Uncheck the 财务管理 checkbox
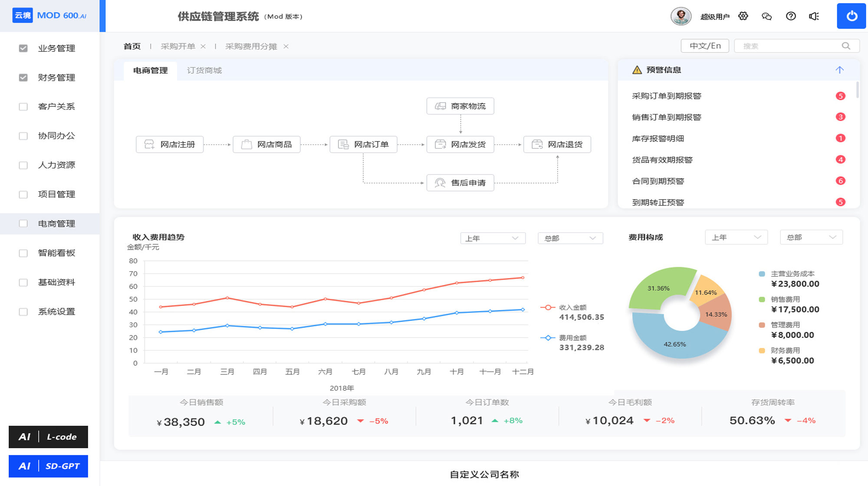This screenshot has height=486, width=868. click(x=23, y=77)
